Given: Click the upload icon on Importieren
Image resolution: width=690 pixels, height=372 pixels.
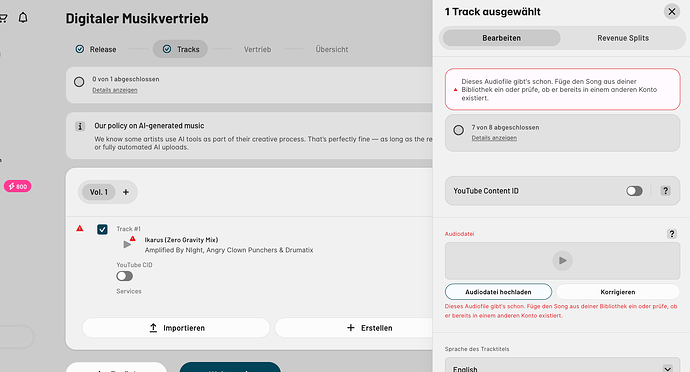Looking at the screenshot, I should [x=153, y=328].
